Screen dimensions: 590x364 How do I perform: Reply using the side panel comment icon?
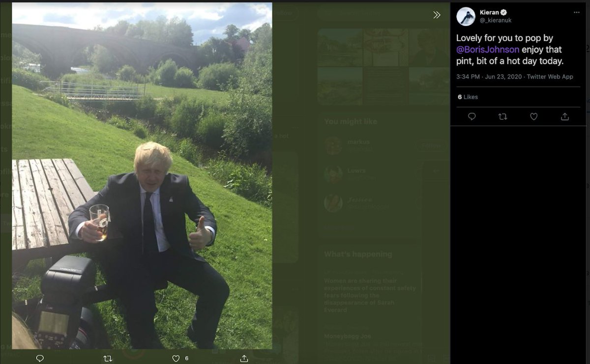472,116
